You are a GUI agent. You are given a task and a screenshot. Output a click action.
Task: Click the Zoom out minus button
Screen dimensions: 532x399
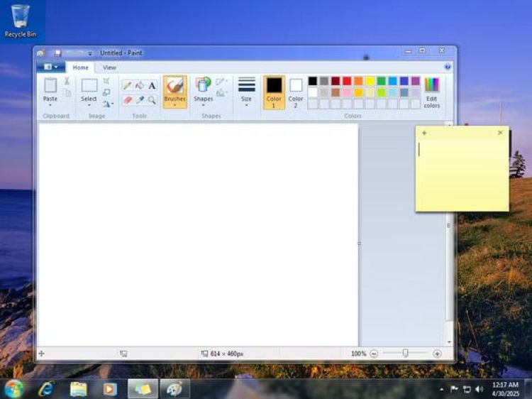(x=374, y=354)
